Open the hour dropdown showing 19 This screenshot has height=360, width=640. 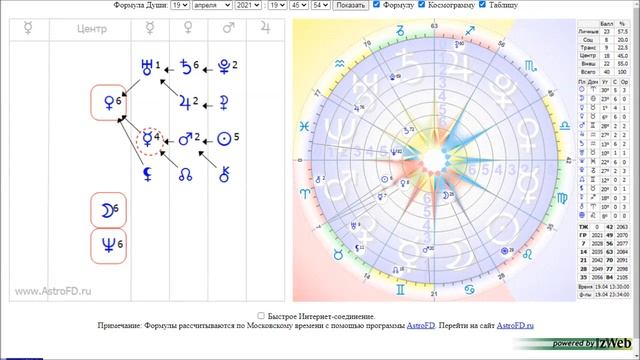pos(277,5)
